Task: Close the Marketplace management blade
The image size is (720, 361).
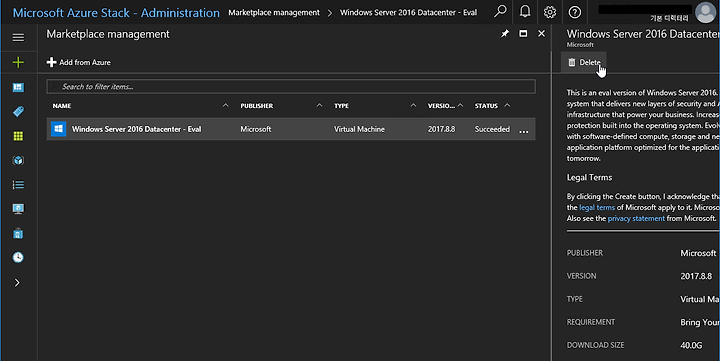Action: 541,34
